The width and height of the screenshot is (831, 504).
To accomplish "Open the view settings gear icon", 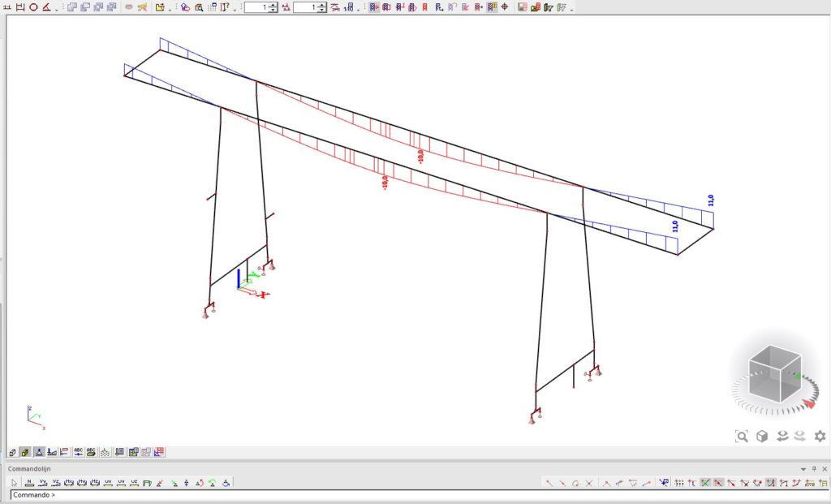I will (820, 437).
